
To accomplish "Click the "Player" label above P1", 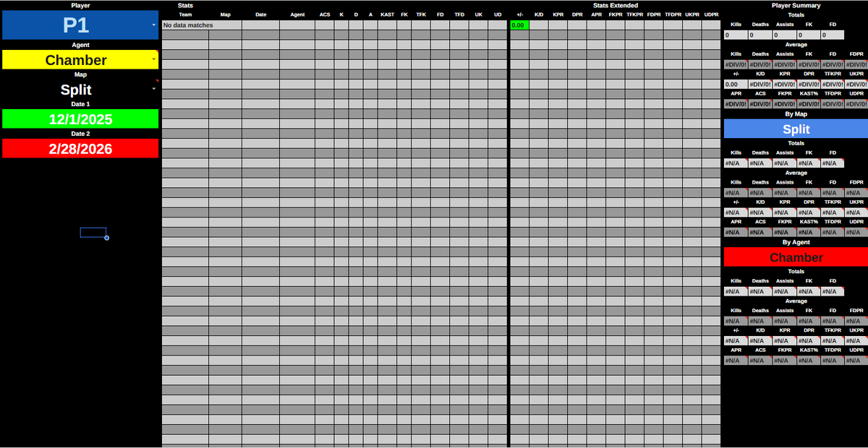I will 80,5.
